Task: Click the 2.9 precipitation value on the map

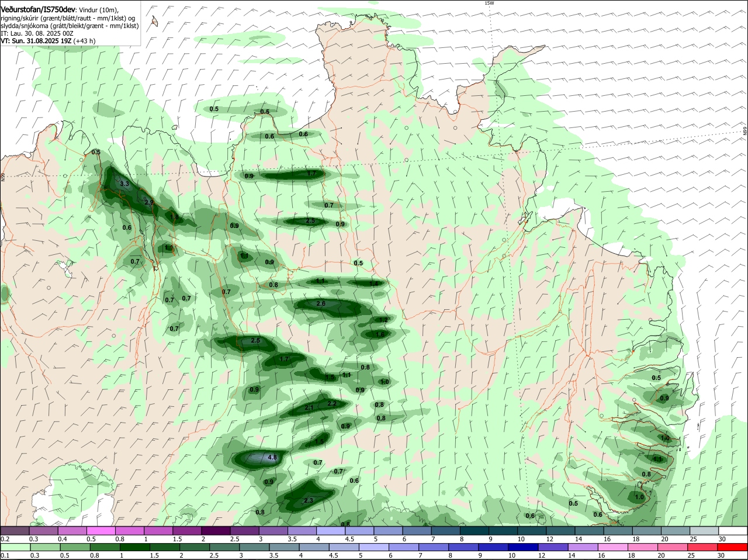Action: tap(149, 202)
